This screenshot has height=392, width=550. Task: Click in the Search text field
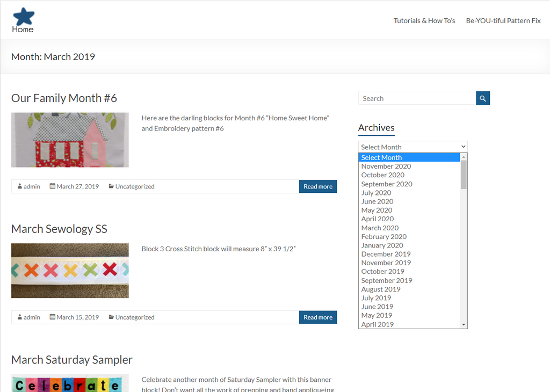[417, 98]
